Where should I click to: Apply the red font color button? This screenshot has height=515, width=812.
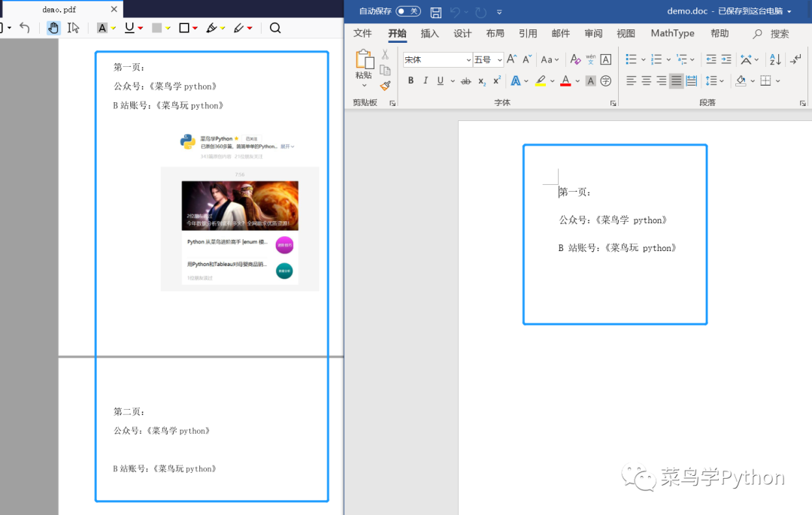pos(565,80)
